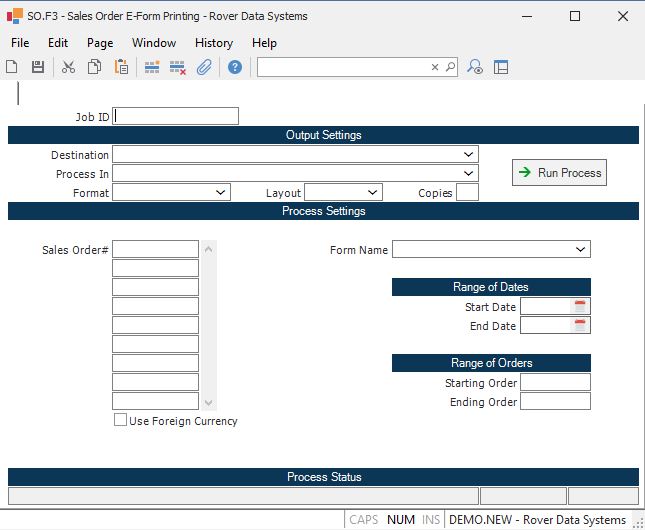Click the Job ID input field

pyautogui.click(x=176, y=116)
